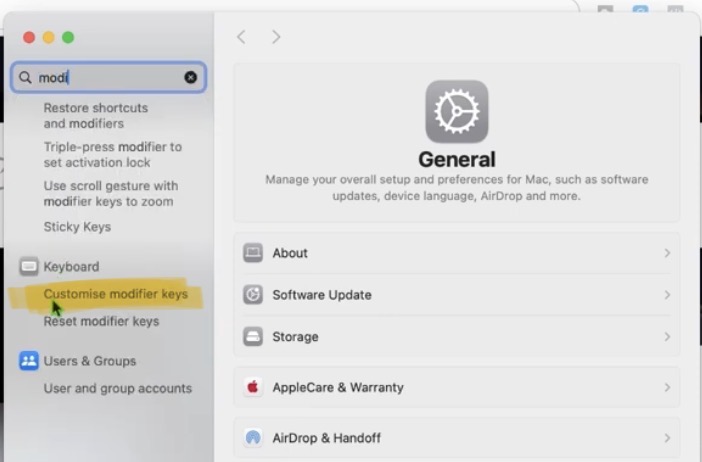Viewport: 702px width, 462px height.
Task: Expand the AirDrop & Handoff chevron
Action: pyautogui.click(x=667, y=437)
